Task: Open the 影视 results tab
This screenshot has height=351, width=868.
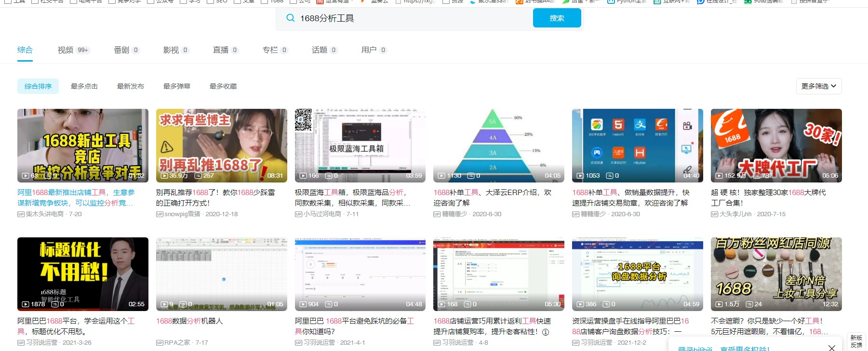Action: 176,50
